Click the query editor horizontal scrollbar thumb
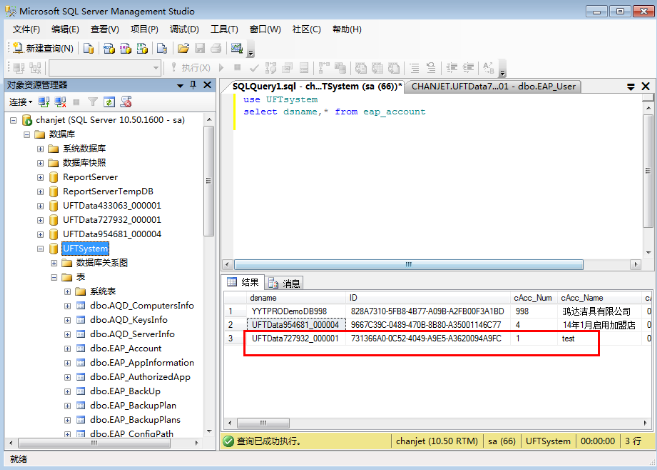The image size is (657, 470). [x=409, y=264]
